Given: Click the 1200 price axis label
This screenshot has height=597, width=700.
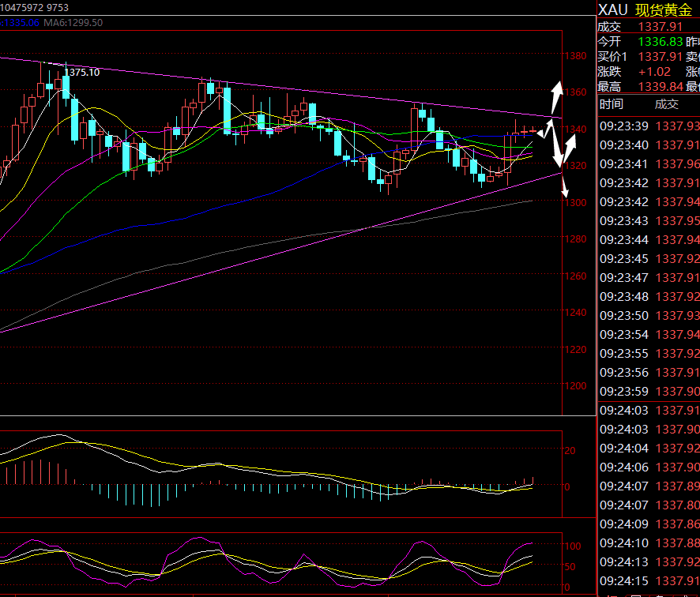Looking at the screenshot, I should [x=576, y=386].
